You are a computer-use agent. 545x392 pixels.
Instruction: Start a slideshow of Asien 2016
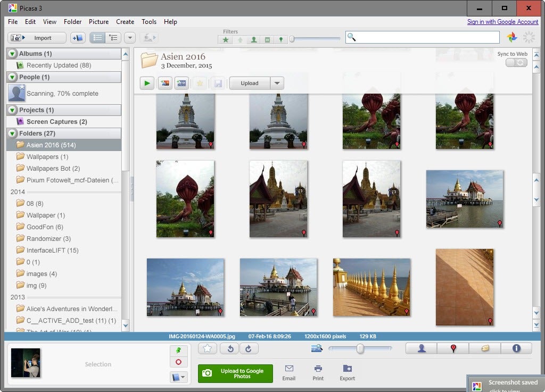click(x=147, y=83)
